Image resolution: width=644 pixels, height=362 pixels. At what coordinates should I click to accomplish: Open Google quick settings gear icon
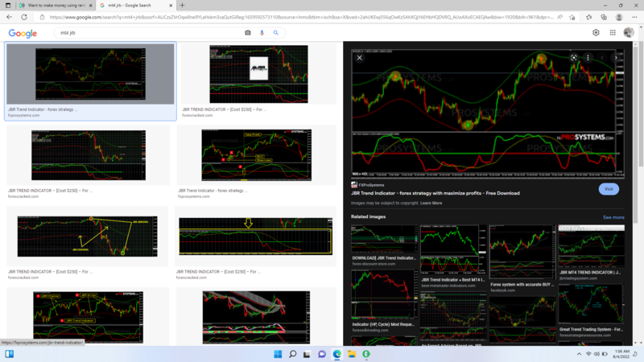pyautogui.click(x=596, y=33)
